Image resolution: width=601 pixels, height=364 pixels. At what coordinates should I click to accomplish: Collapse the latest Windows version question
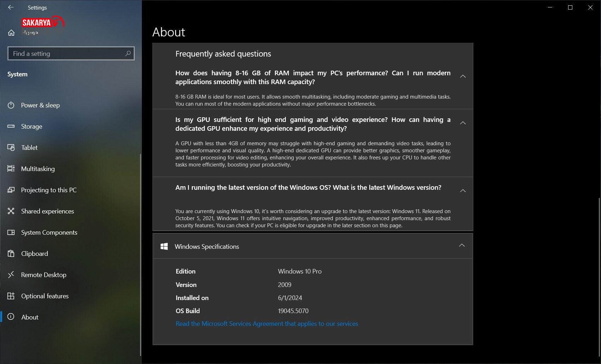click(463, 191)
